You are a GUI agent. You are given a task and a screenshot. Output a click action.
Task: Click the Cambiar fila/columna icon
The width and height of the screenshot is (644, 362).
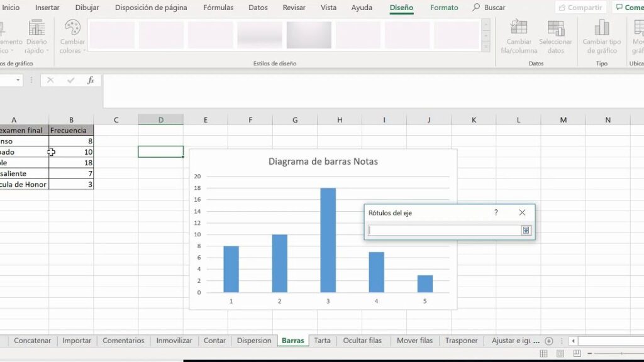[519, 29]
